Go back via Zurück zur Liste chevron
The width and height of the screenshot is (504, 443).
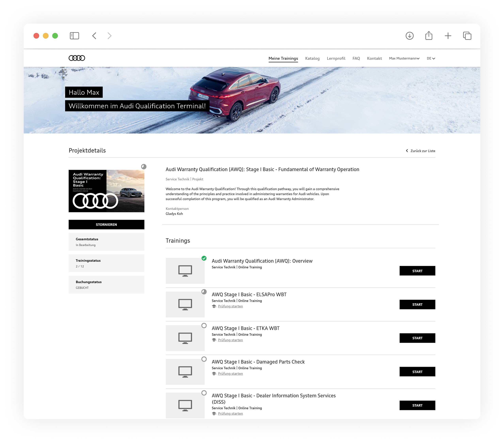pos(407,151)
